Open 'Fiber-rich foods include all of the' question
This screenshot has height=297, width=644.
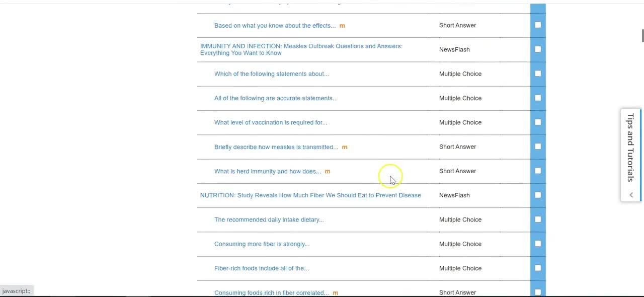pos(262,268)
